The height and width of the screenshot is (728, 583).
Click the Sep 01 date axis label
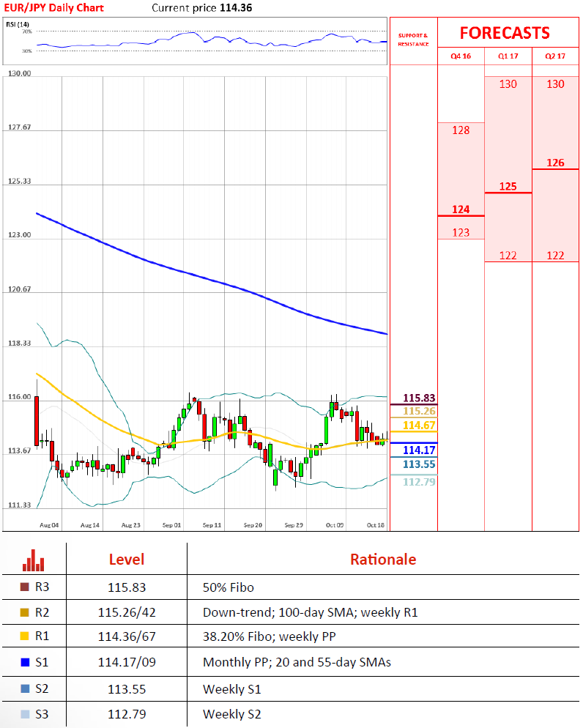point(171,525)
